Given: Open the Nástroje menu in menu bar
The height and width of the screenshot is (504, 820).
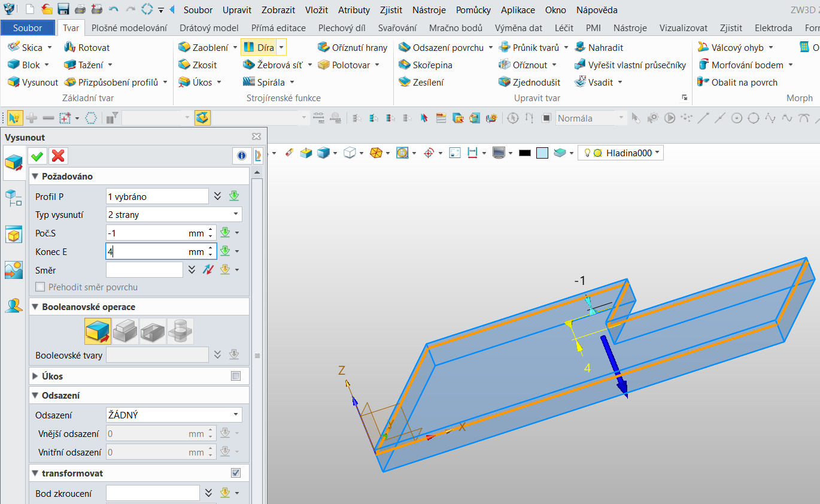Looking at the screenshot, I should [429, 10].
